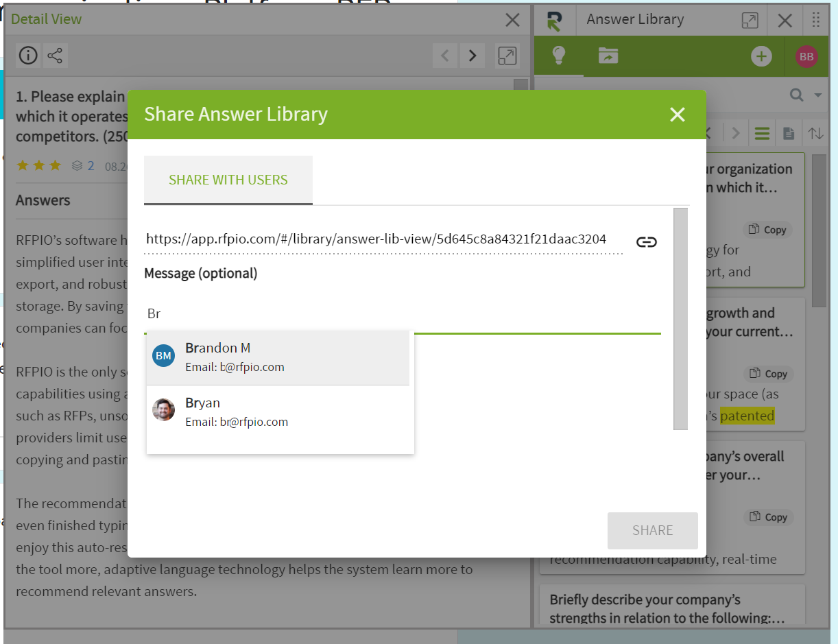This screenshot has height=644, width=838.
Task: Click the highlighted word "patented"
Action: click(747, 416)
